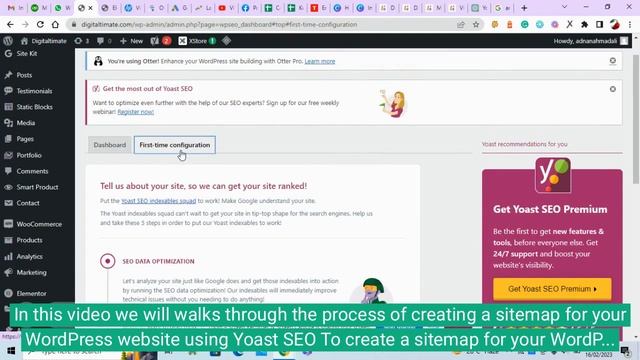Dismiss the Otter notice
The width and height of the screenshot is (640, 360).
pos(613,61)
